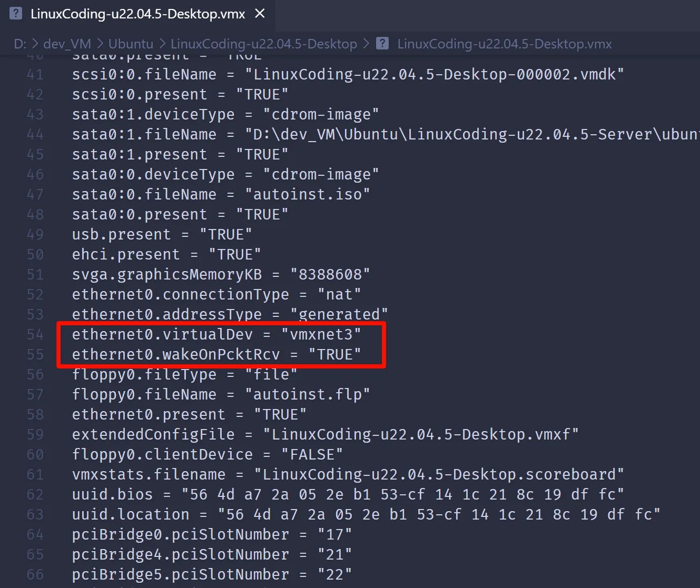This screenshot has height=588, width=700.
Task: Click the floppy0.clientDevice "FALSE" value
Action: click(x=312, y=454)
